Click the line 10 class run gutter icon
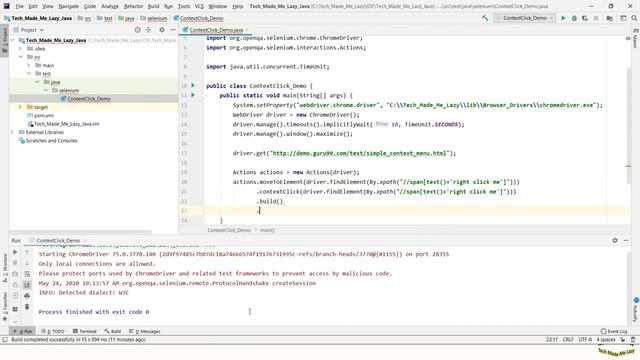The image size is (640, 360). 193,86
